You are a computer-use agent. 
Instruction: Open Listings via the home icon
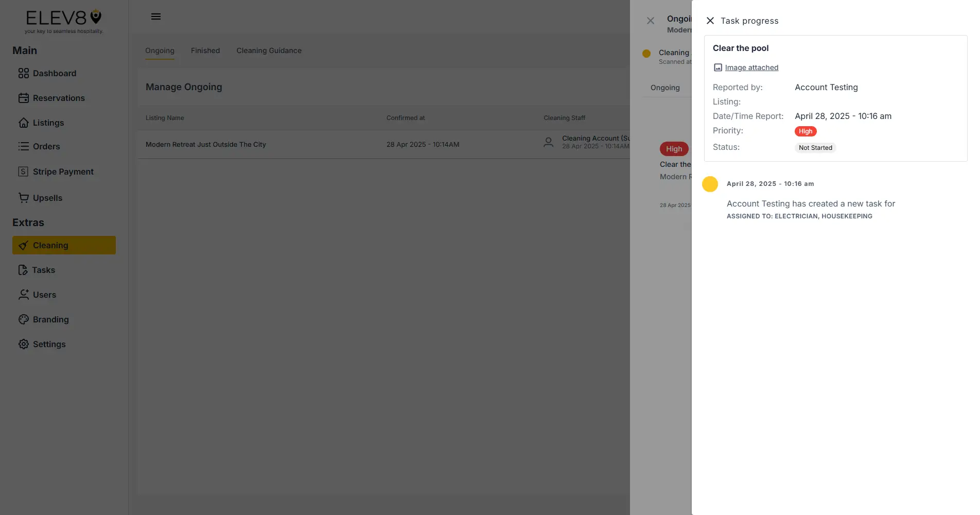[x=24, y=123]
